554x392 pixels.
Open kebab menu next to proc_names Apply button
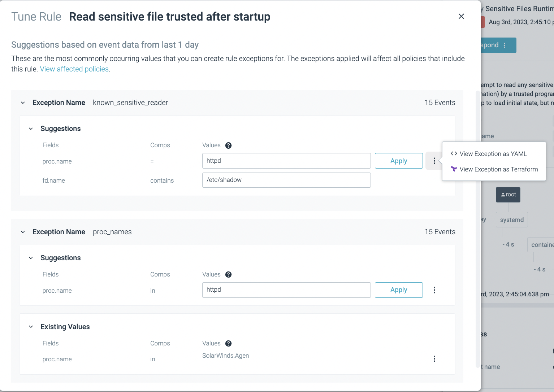tap(434, 290)
